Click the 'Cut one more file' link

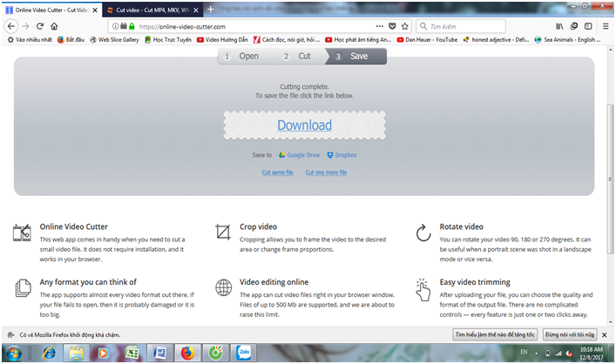click(x=326, y=172)
